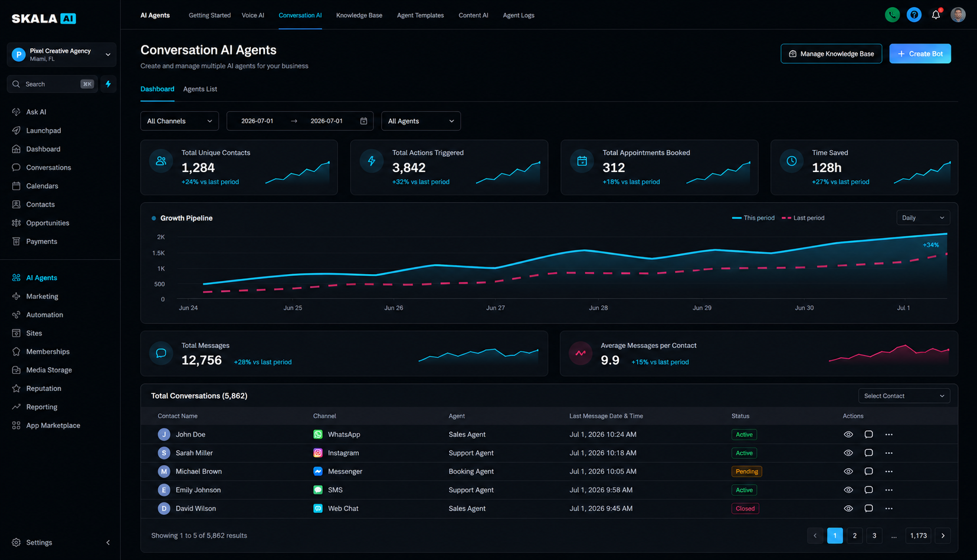Go to previous page of results
The width and height of the screenshot is (977, 560).
click(815, 536)
